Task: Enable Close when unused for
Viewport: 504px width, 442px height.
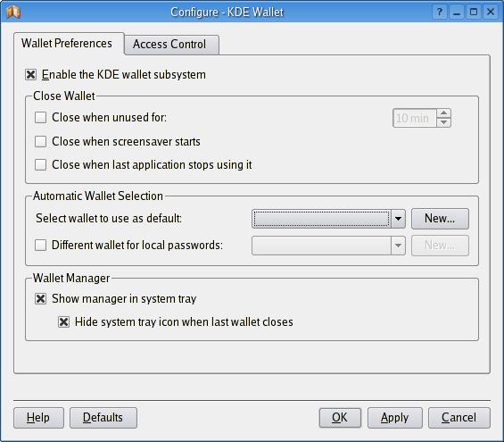Action: tap(40, 117)
